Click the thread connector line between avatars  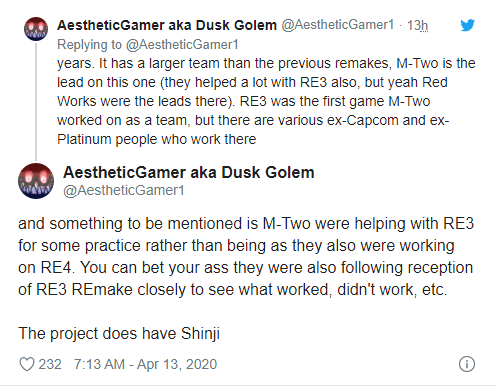[36, 102]
